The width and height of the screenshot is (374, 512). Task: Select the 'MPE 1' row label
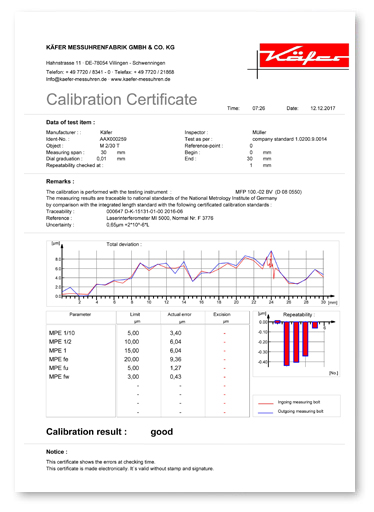coord(58,351)
